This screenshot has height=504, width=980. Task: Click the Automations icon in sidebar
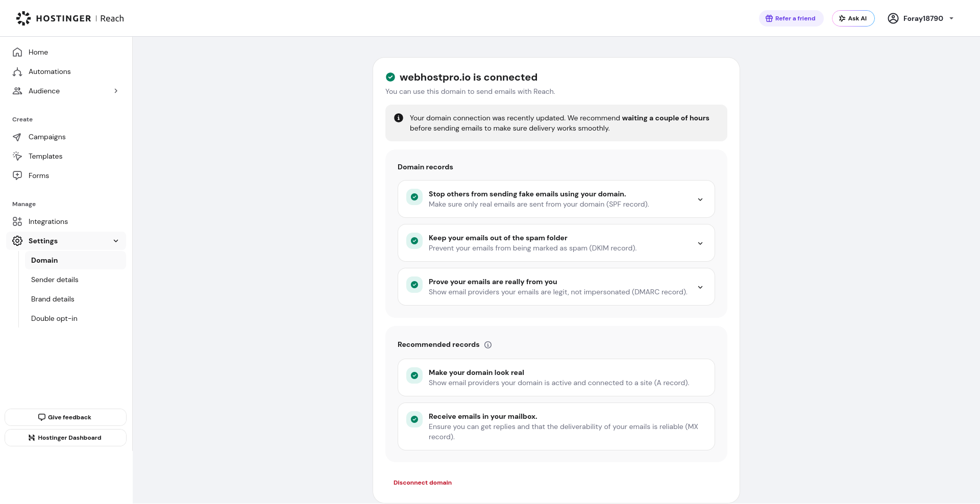17,71
